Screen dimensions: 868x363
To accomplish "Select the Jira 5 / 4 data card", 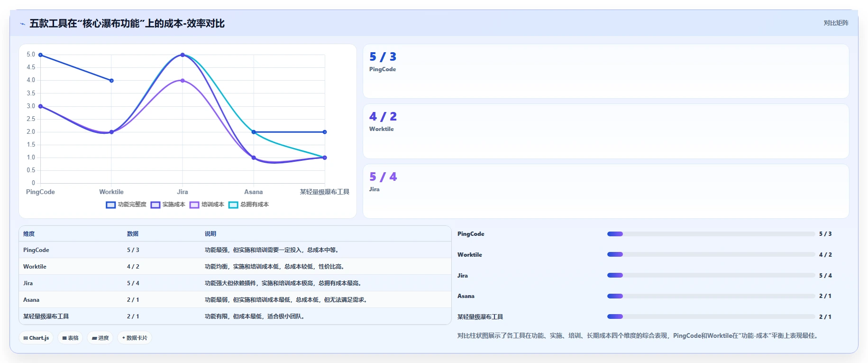I will [x=606, y=191].
